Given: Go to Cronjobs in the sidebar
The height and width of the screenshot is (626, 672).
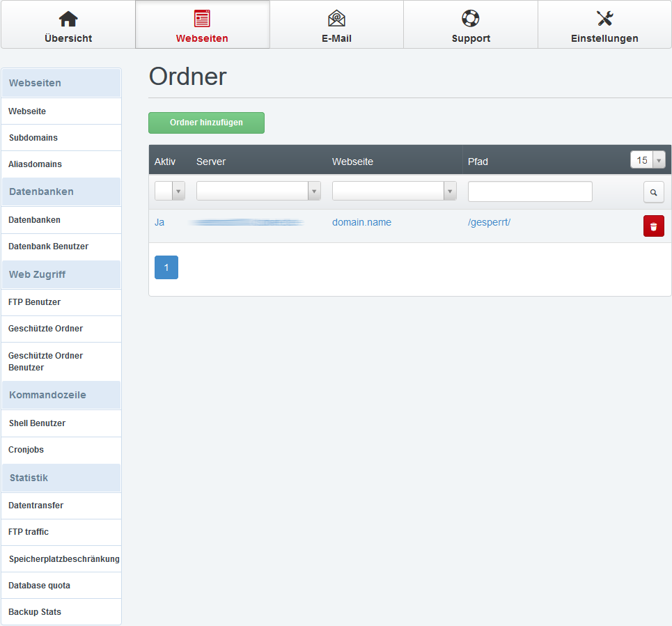Looking at the screenshot, I should 26,450.
